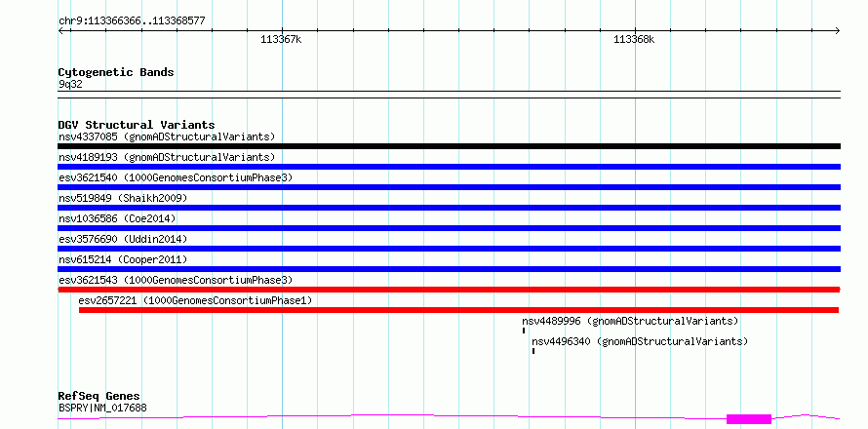The width and height of the screenshot is (868, 429).
Task: Open the nsv4496340 (gnomADStructuralVariants) label
Action: [x=640, y=341]
